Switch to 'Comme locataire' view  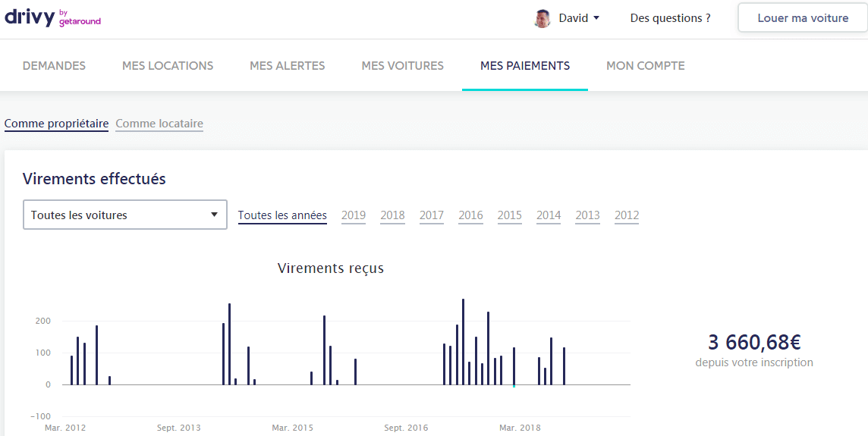(159, 124)
